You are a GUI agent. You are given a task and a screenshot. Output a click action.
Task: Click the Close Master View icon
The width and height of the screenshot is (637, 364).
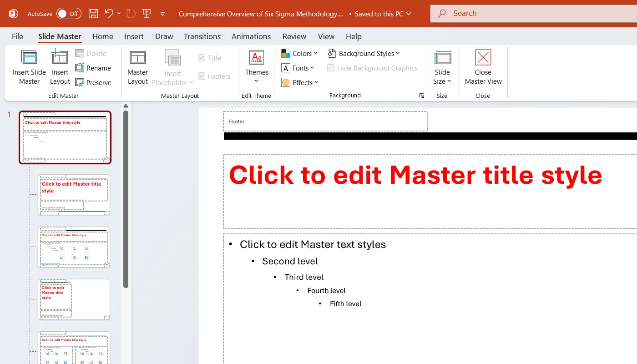pos(483,66)
